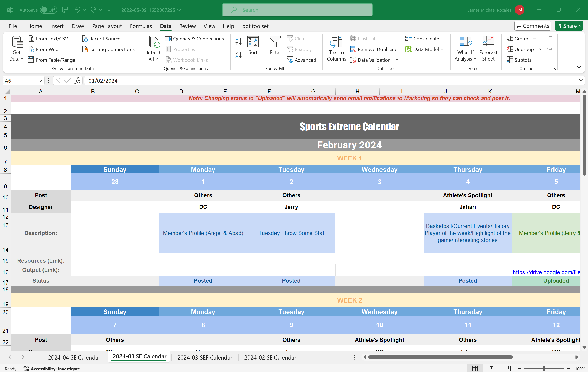Click Sort A to Z icon
This screenshot has width=588, height=372.
point(239,42)
